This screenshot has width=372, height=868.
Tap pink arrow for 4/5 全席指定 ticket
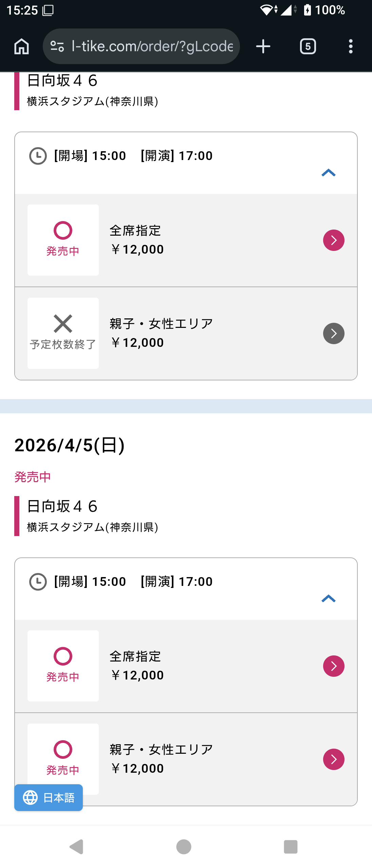334,666
